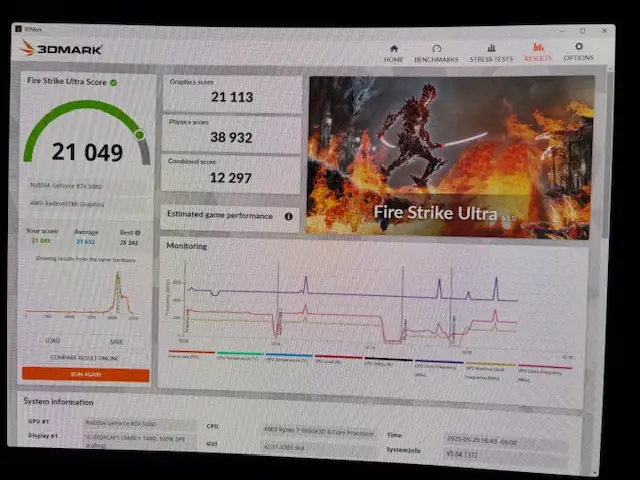This screenshot has height=480, width=640.
Task: Open the Estimated game performance info icon
Action: 289,217
